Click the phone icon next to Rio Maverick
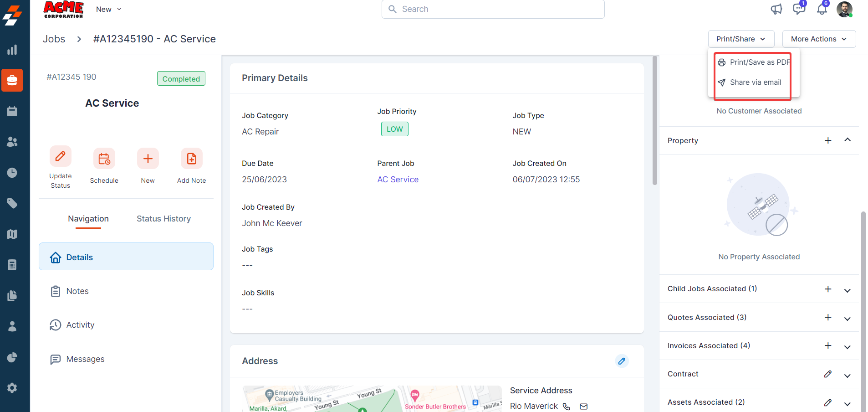 pos(567,407)
